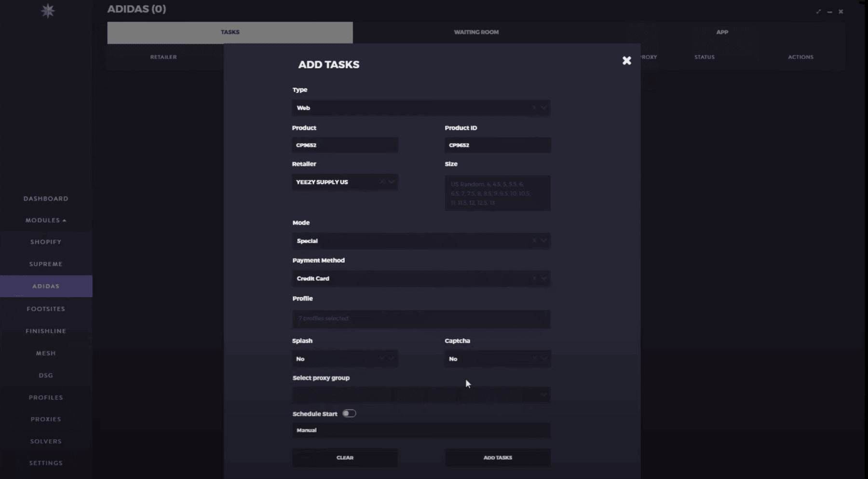Image resolution: width=868 pixels, height=479 pixels.
Task: Clear the Retailer selection
Action: pyautogui.click(x=381, y=182)
